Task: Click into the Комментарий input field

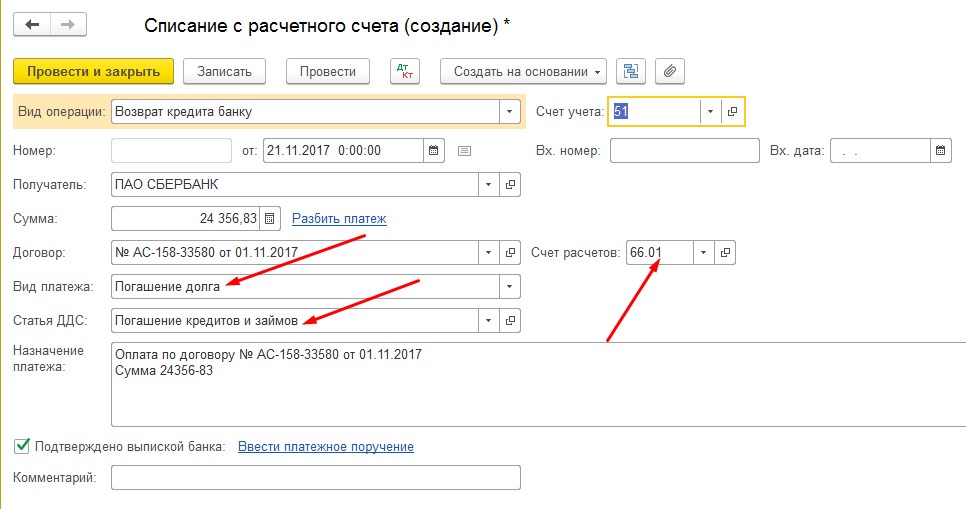Action: (x=315, y=478)
